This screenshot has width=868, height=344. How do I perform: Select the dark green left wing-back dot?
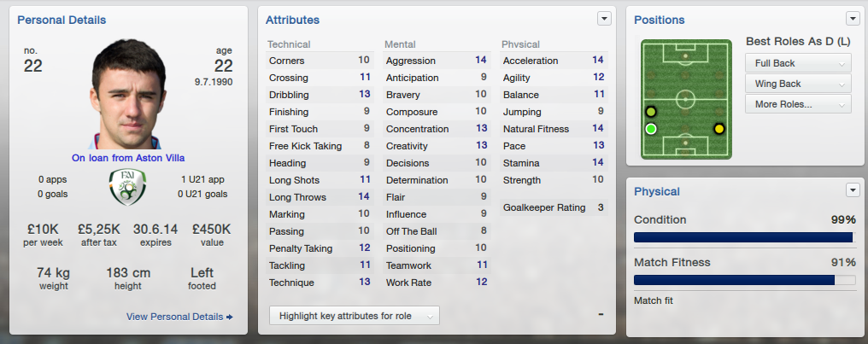(x=651, y=112)
